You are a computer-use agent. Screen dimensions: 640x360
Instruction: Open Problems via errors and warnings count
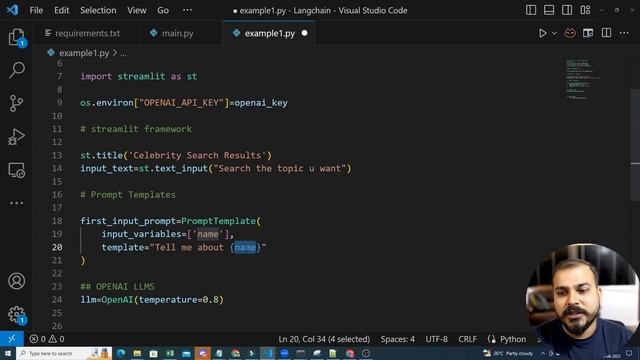point(47,339)
